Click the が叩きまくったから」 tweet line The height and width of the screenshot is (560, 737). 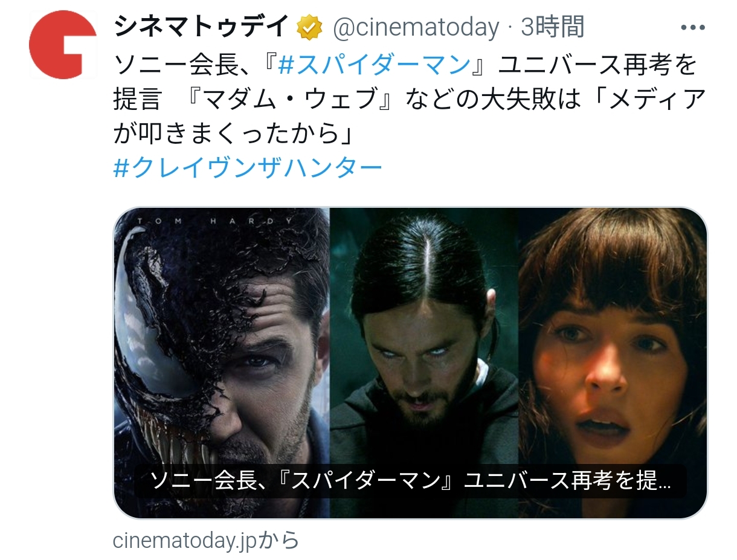(234, 133)
